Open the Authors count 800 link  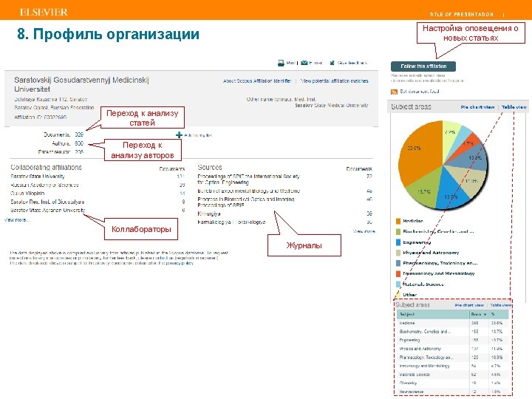coord(79,143)
